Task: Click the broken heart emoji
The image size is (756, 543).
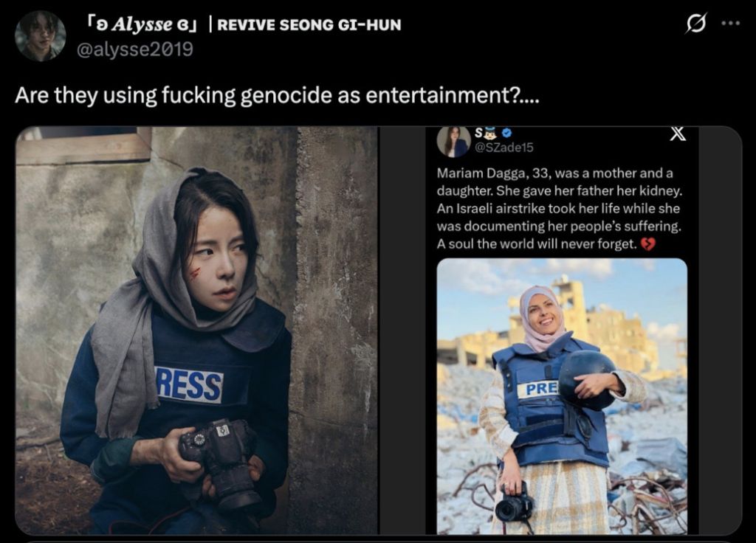Action: pos(648,244)
